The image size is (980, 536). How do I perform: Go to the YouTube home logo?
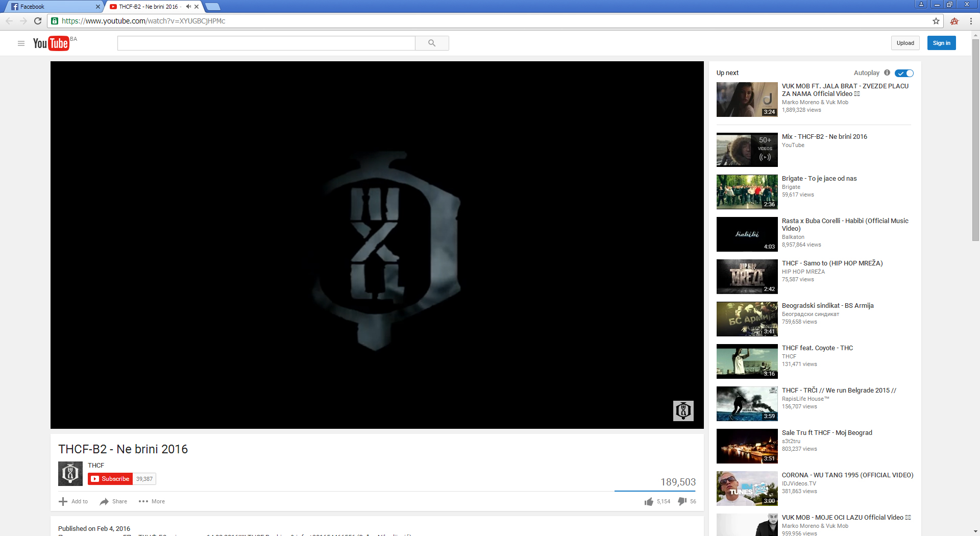pyautogui.click(x=51, y=43)
